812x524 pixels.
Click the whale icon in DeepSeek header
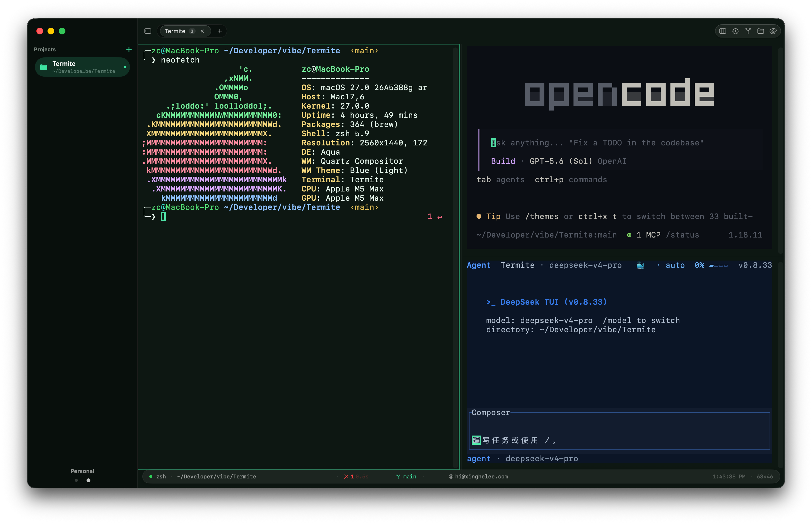pyautogui.click(x=640, y=265)
